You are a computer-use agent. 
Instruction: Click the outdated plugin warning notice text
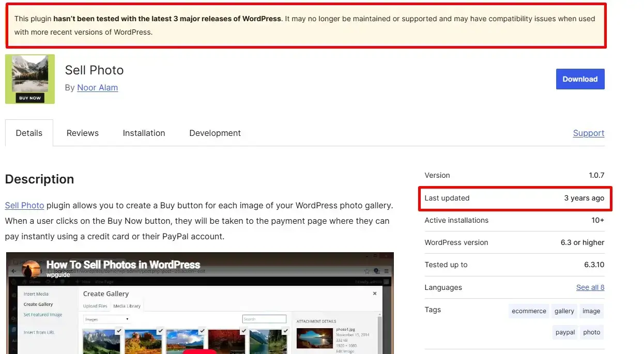[x=304, y=25]
